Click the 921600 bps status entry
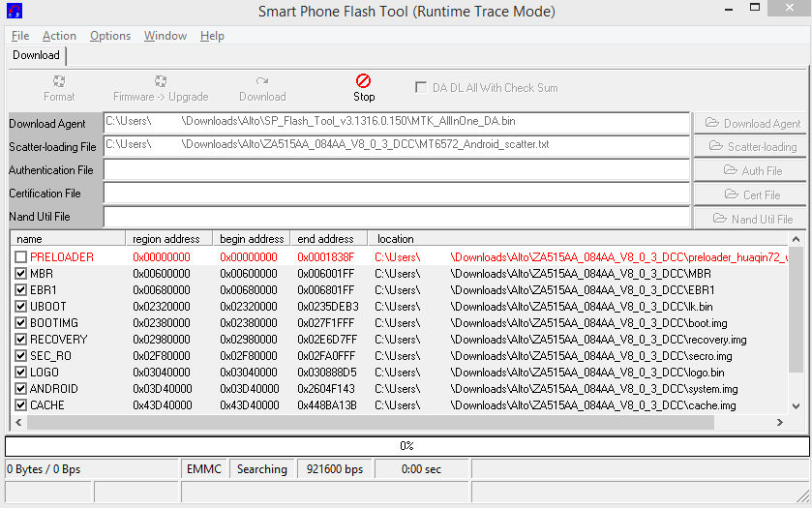 [x=335, y=469]
